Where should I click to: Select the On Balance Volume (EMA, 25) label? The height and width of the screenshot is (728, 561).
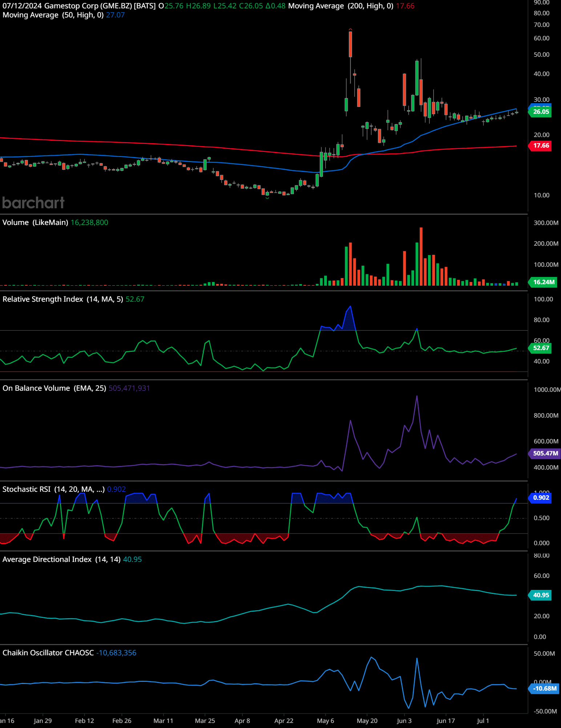tap(55, 388)
